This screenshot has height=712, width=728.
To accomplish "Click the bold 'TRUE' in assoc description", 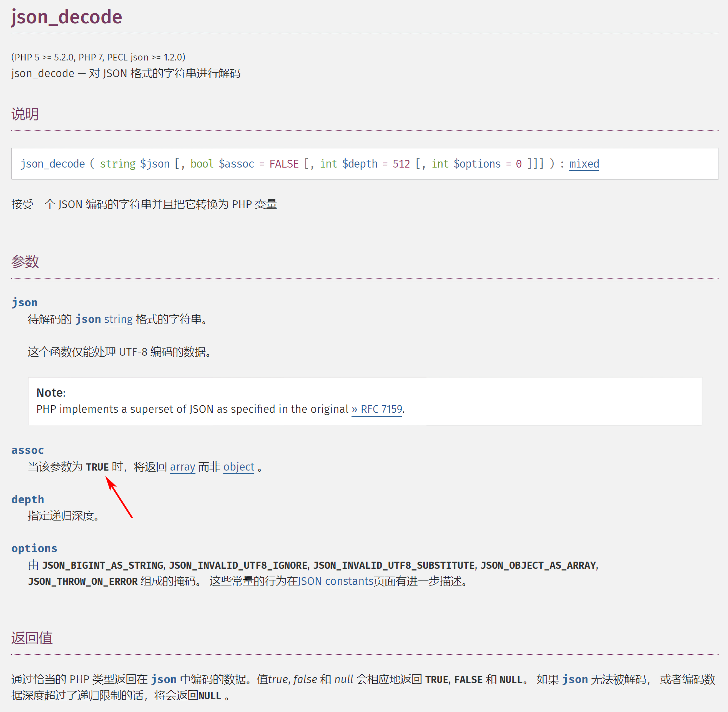I will 97,467.
